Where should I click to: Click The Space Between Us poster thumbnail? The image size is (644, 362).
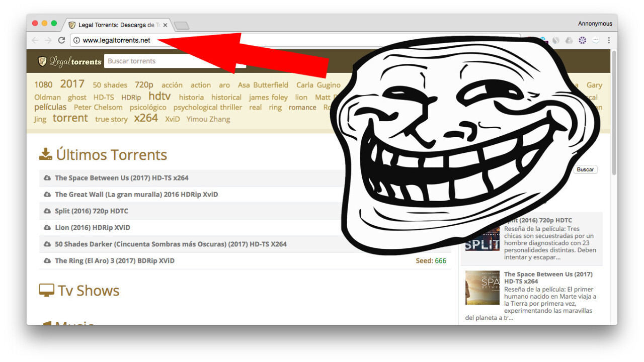point(482,288)
